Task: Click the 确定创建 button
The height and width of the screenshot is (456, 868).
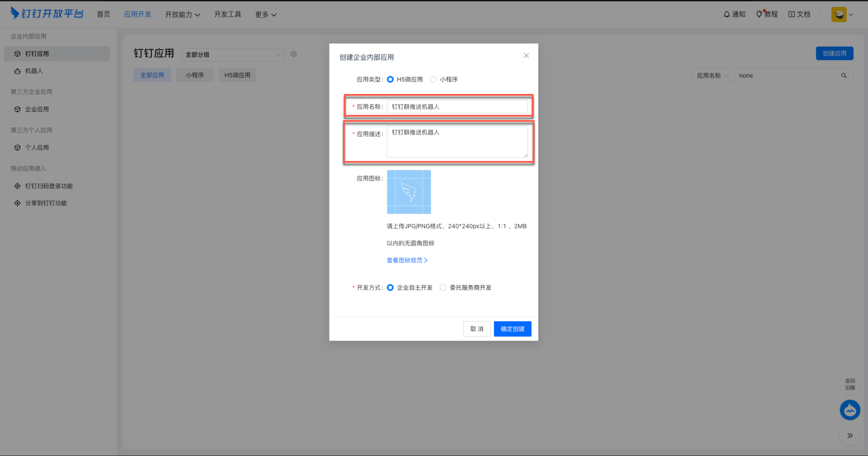Action: tap(512, 329)
